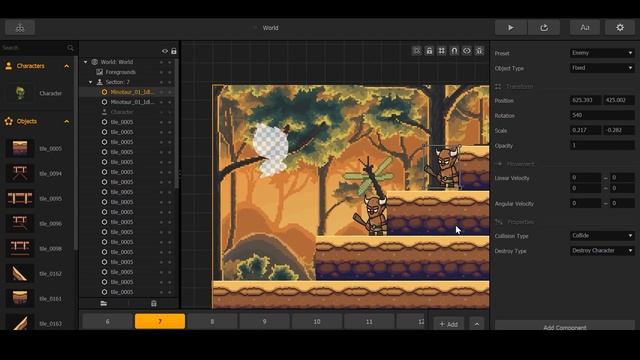This screenshot has width=640, height=360.
Task: Click the Foregrounds image icon in outliner
Action: pyautogui.click(x=99, y=72)
